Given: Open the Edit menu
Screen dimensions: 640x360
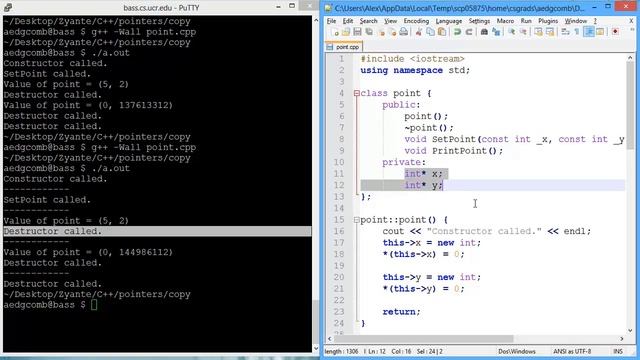Looking at the screenshot, I should [348, 21].
